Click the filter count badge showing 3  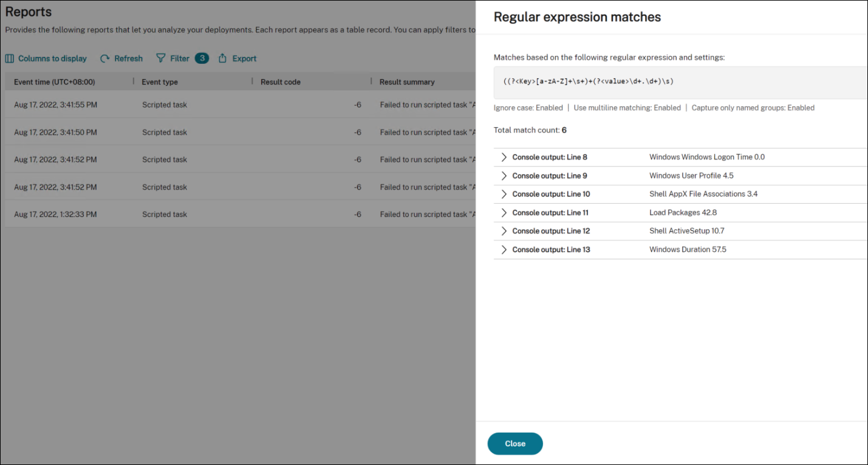point(202,58)
